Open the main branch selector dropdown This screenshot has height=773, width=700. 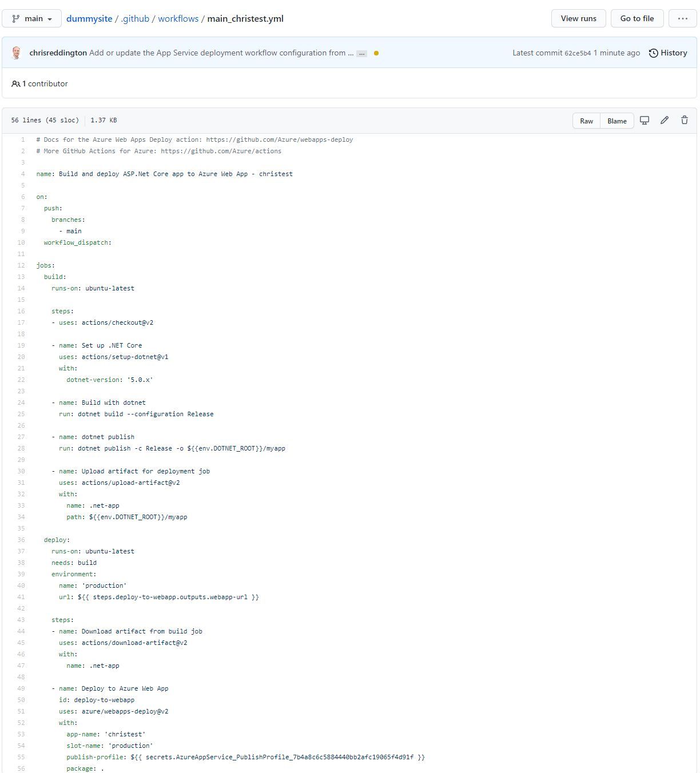point(31,18)
